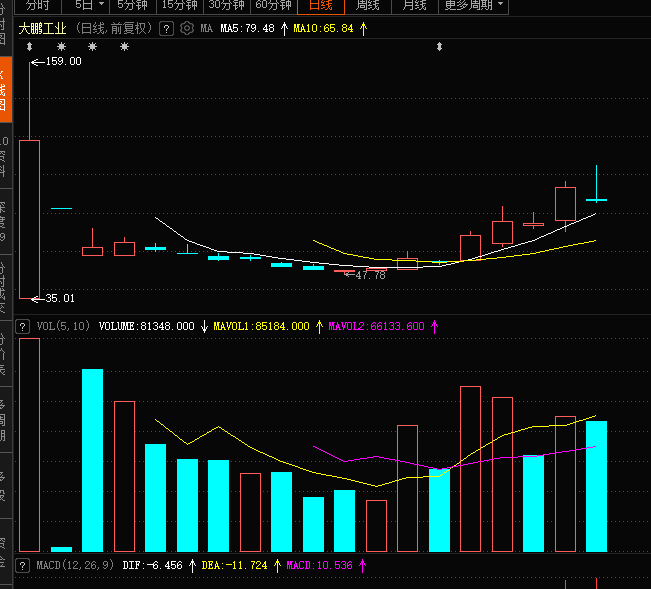This screenshot has height=589, width=651.
Task: Click the help icon beside 日线 前复权
Action: tap(166, 29)
